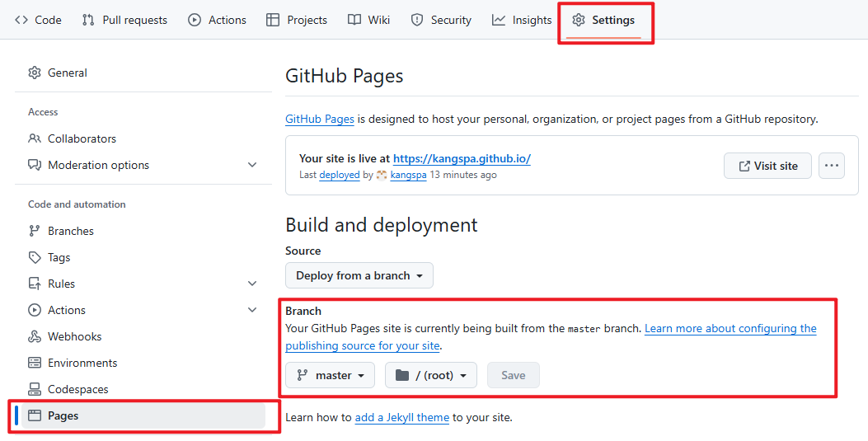The height and width of the screenshot is (441, 868).
Task: Click the Code brackets icon
Action: tap(21, 20)
